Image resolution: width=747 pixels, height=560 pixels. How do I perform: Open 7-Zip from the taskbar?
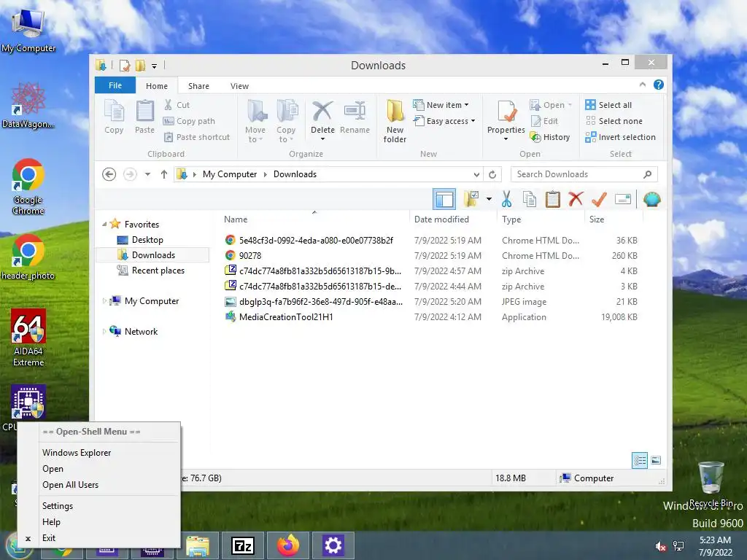[242, 545]
